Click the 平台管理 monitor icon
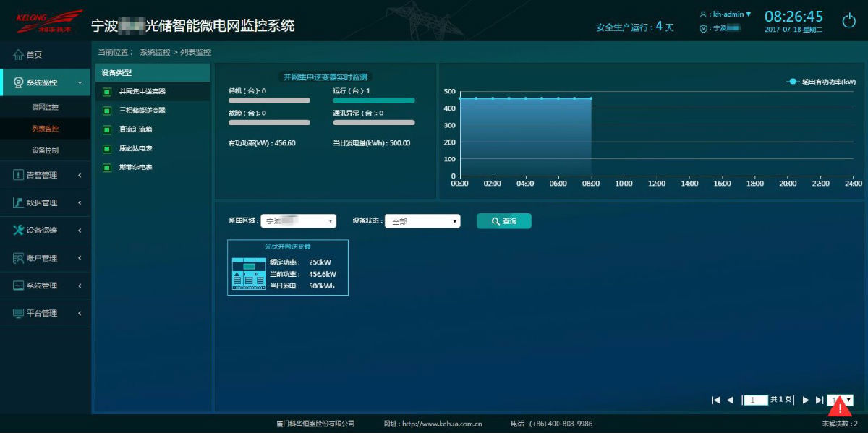 click(x=18, y=314)
